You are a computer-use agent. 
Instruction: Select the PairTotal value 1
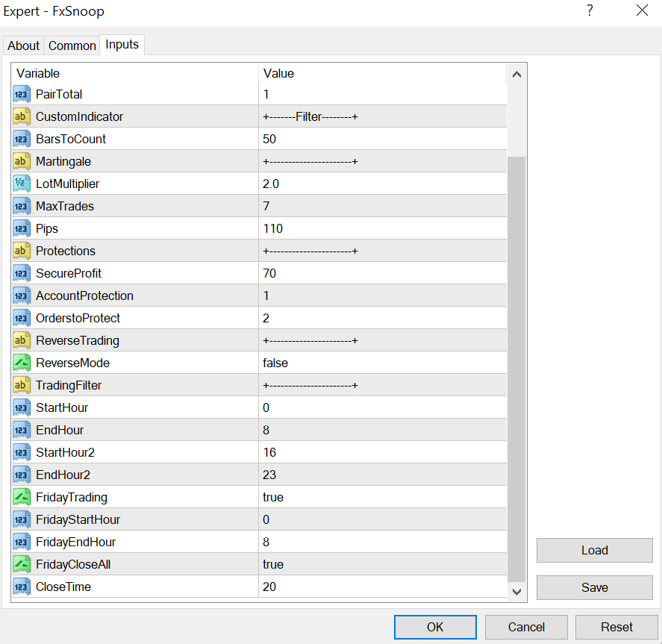coord(266,94)
